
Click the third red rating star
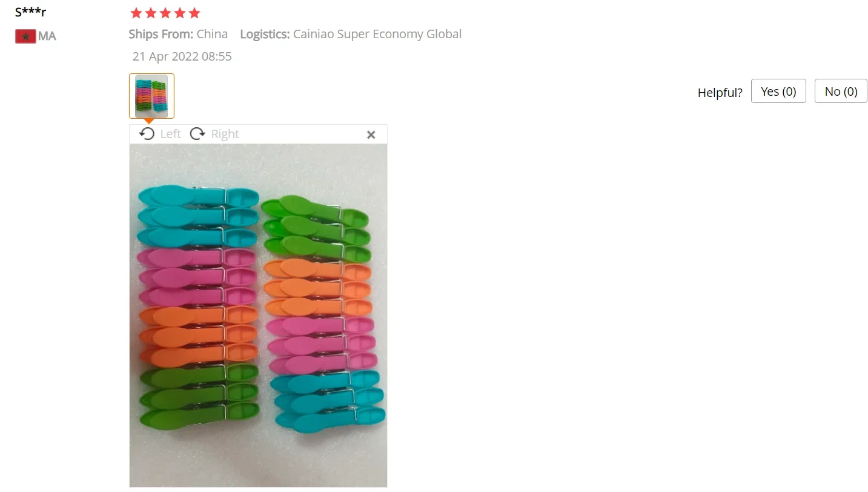pos(165,13)
